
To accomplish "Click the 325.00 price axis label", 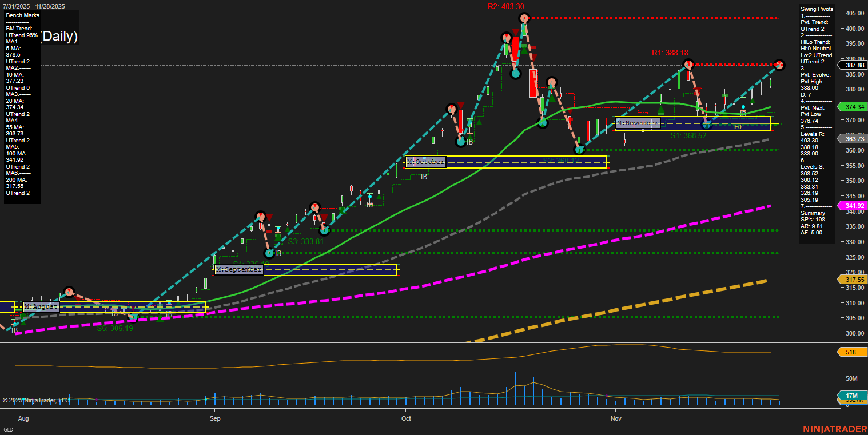I will pyautogui.click(x=854, y=257).
